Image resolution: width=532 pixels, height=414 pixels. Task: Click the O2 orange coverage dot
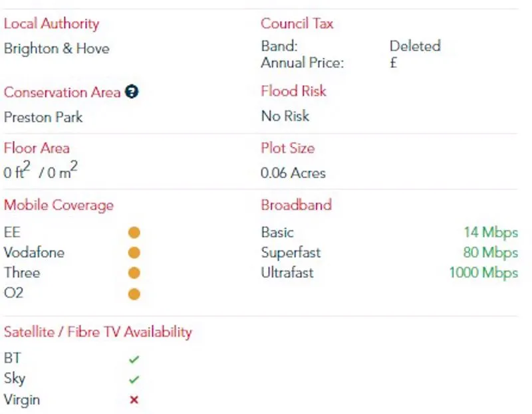134,294
